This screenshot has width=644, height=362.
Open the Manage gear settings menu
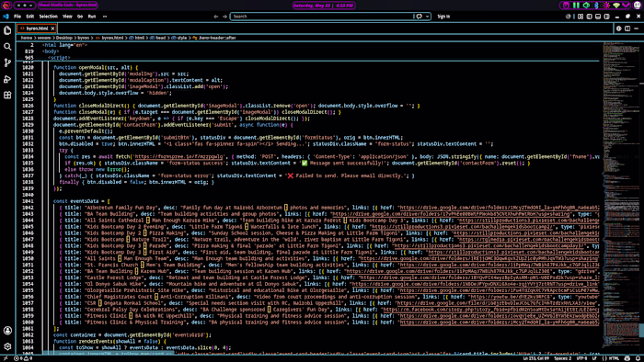point(7,346)
